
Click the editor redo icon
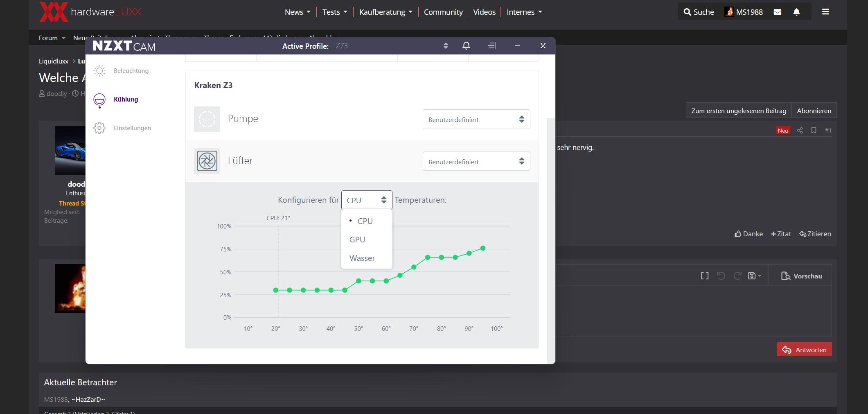pos(737,276)
